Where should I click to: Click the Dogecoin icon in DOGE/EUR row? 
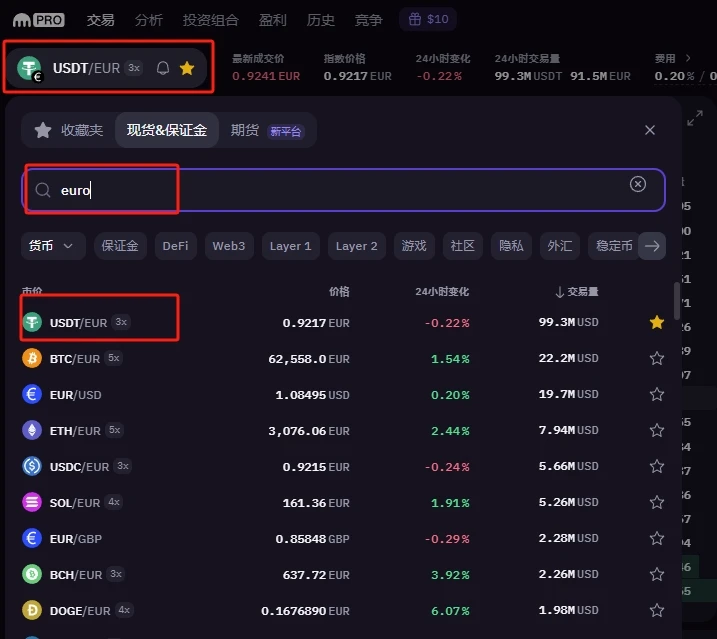click(x=32, y=611)
